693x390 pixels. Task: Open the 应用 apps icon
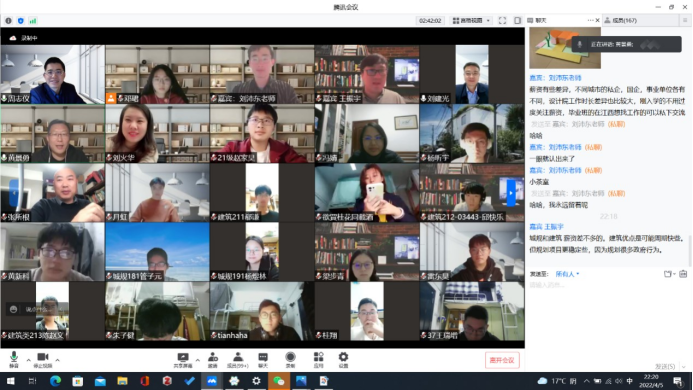click(x=318, y=359)
